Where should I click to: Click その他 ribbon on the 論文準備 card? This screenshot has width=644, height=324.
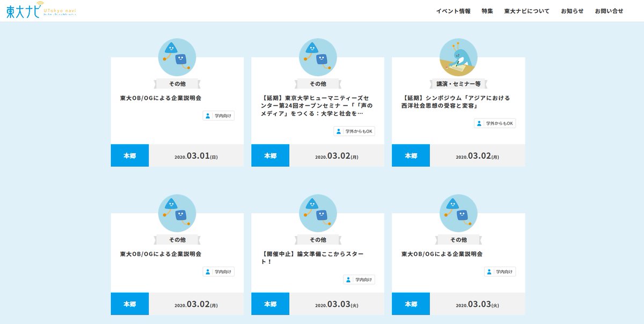coord(318,240)
